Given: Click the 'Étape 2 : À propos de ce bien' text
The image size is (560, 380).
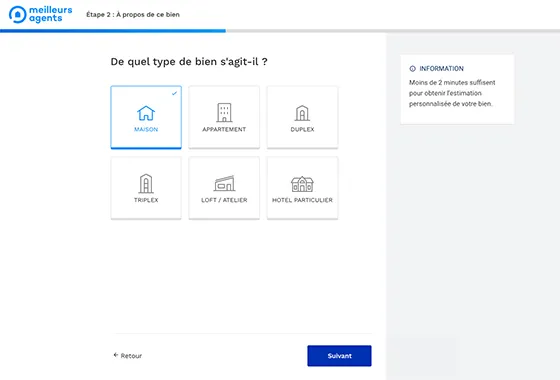Looking at the screenshot, I should click(x=133, y=15).
